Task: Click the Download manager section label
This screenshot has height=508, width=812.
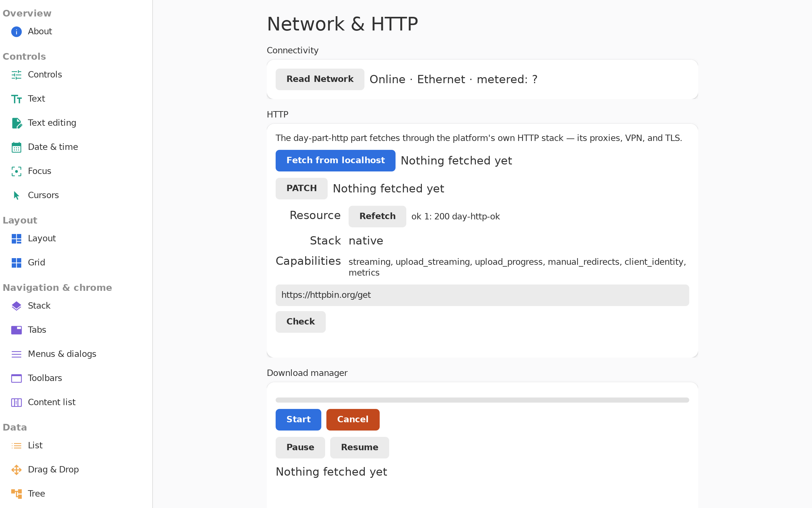Action: tap(307, 373)
